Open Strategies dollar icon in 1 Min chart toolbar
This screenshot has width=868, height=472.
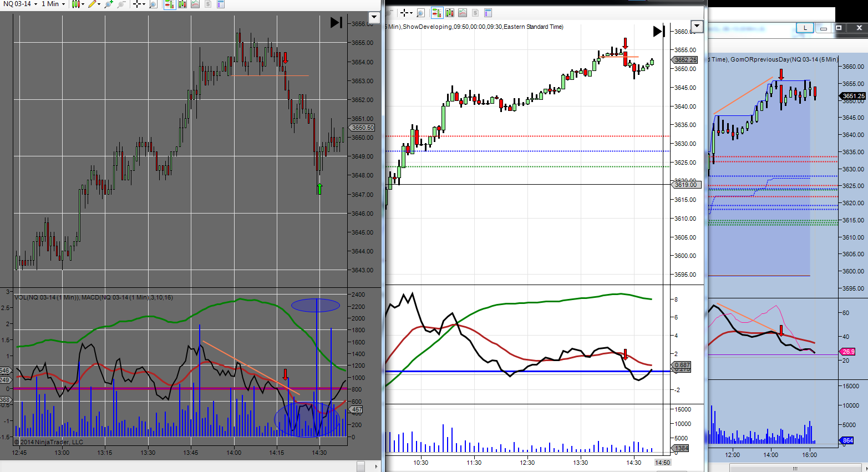tap(208, 4)
